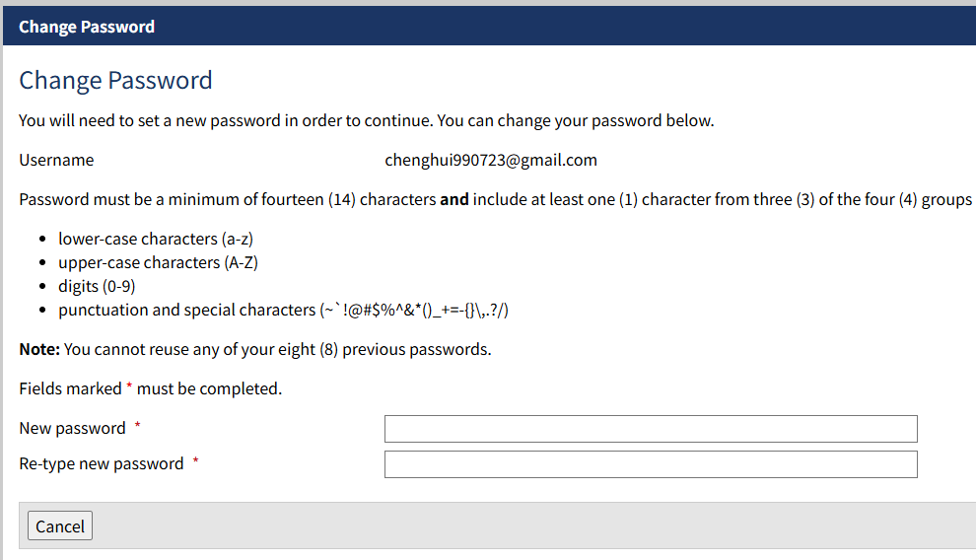This screenshot has height=560, width=976.
Task: Click the gray button bar beside Cancel
Action: (x=535, y=525)
